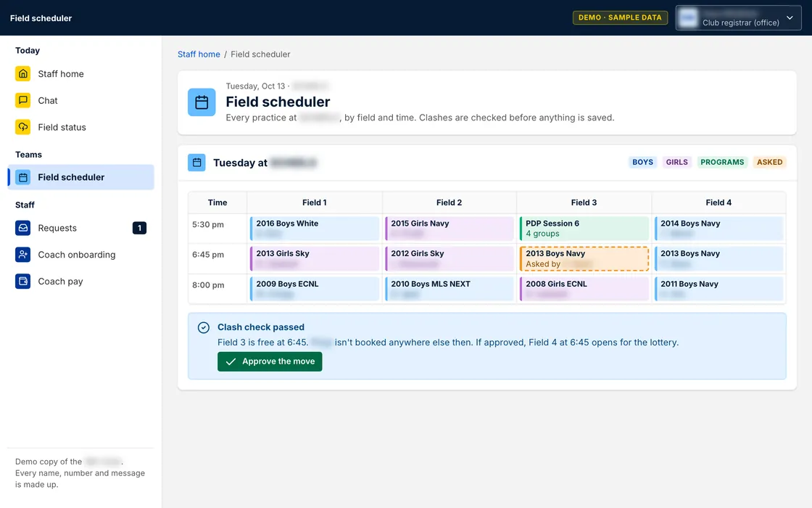Open Chat in the sidebar

[x=80, y=101]
